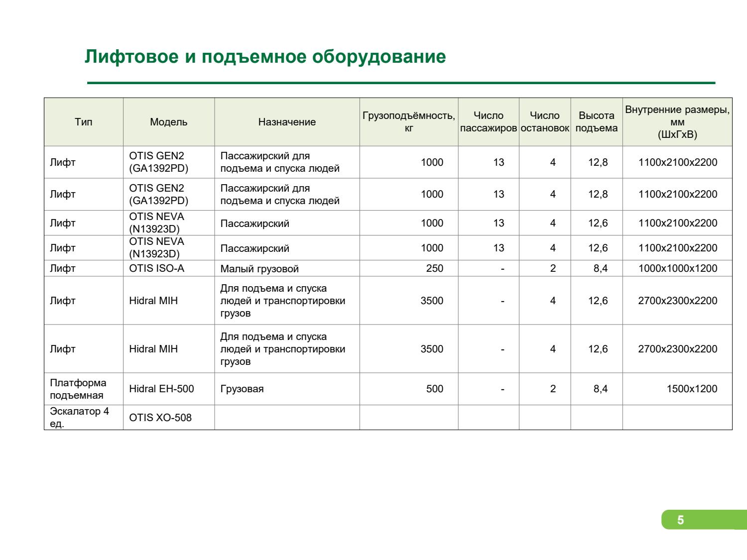Click the 'Платформа подъемная' type cell
This screenshot has width=747, height=560.
78,389
